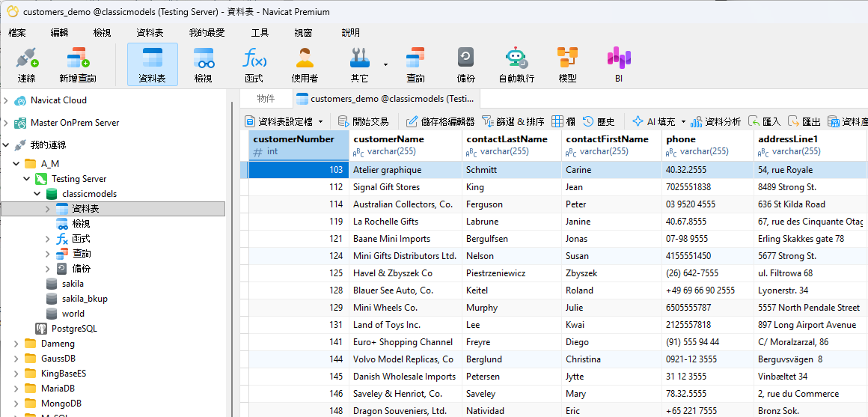Expand the MongoDB folder
This screenshot has width=868, height=417.
(16, 404)
